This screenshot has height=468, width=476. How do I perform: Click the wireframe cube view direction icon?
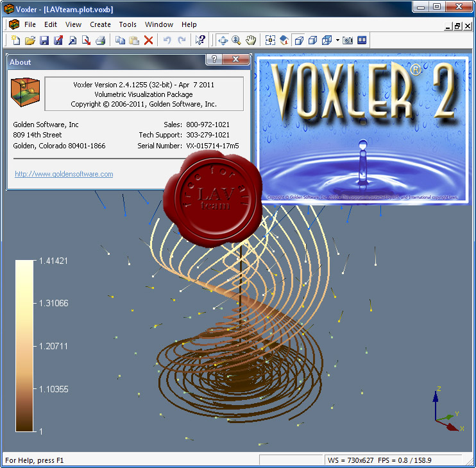point(327,40)
